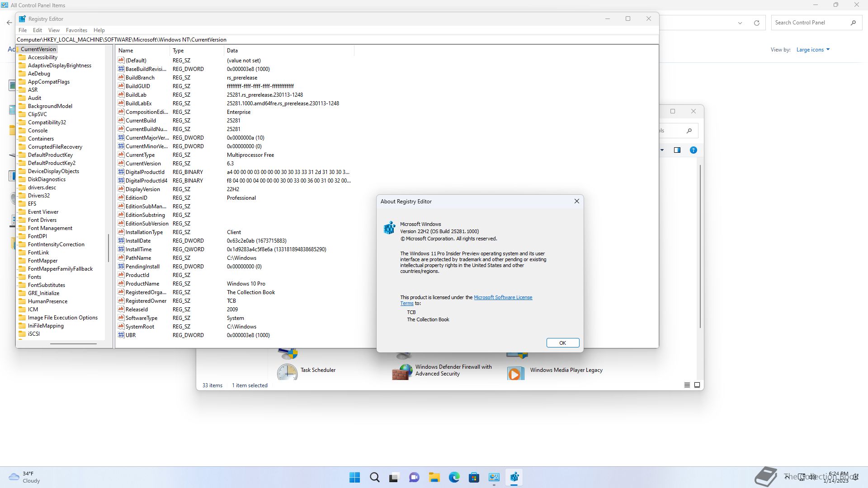
Task: Open Microsoft Store from the taskbar
Action: (x=474, y=477)
